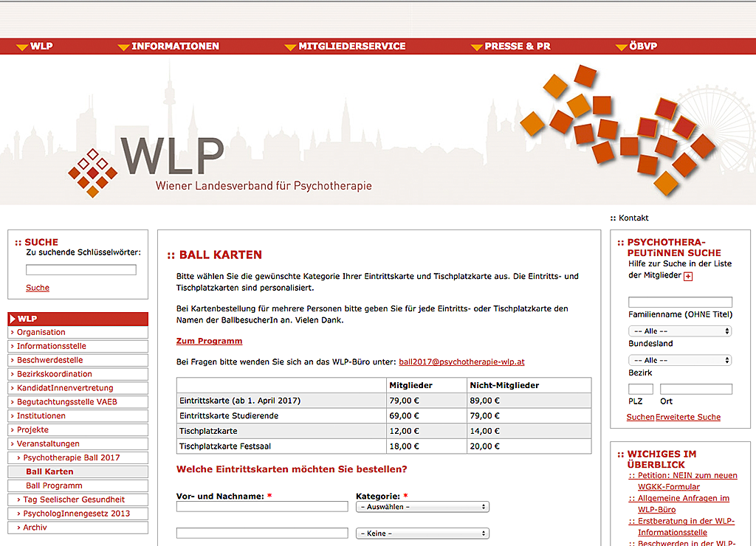
Task: Click the arrow icon next to ÖBVP
Action: [x=622, y=46]
